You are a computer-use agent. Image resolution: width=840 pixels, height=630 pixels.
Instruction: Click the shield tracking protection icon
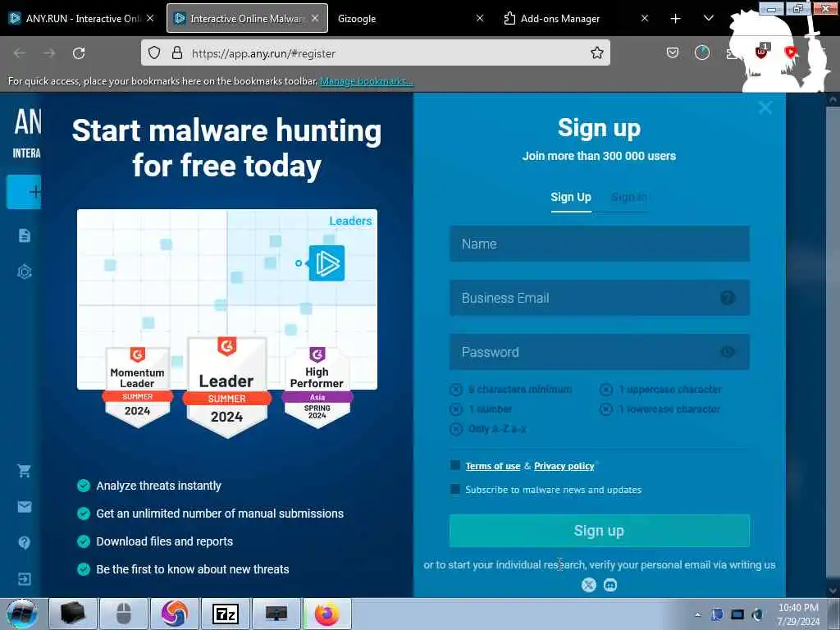click(154, 52)
